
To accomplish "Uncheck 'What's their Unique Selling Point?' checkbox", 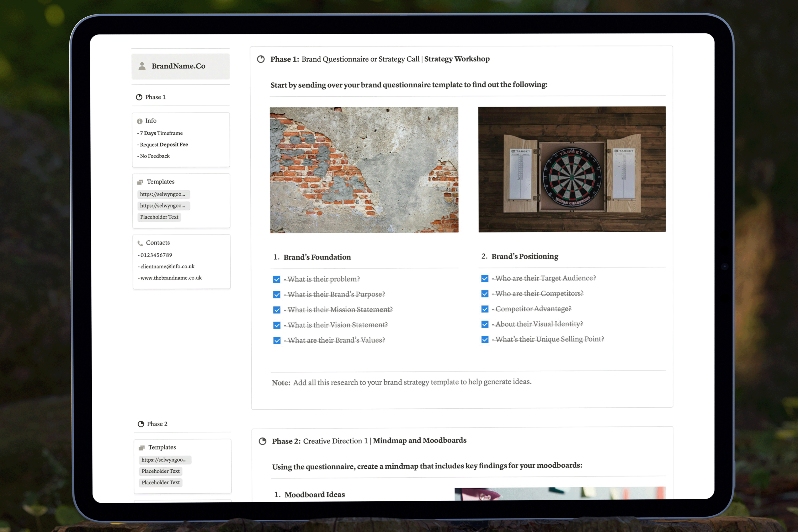I will click(485, 339).
